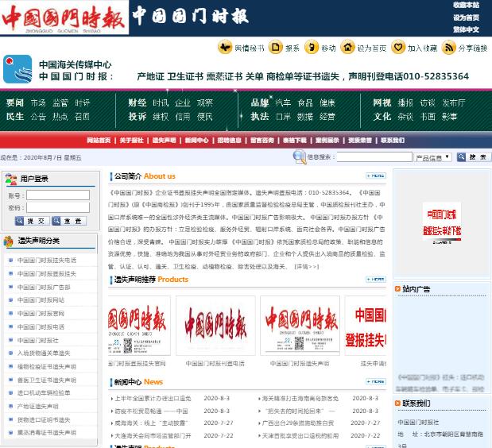Viewport: 492px width, 448px height.
Task: Open 新闻中心 in the red nav bar
Action: (197, 140)
